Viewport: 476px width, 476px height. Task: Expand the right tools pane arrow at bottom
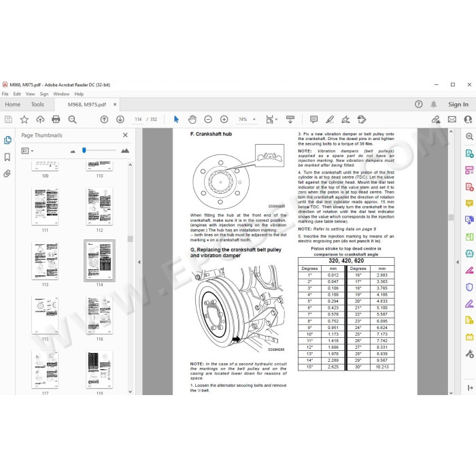tap(471, 388)
